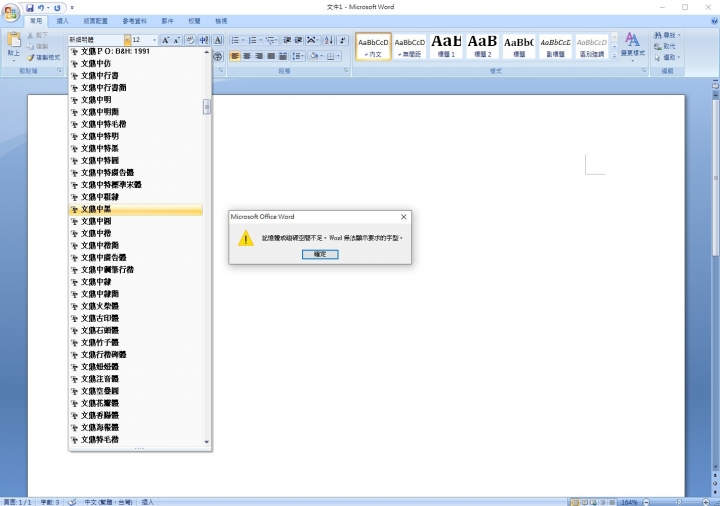Click the enclosed character icon
Image resolution: width=720 pixels, height=506 pixels.
pos(218,56)
